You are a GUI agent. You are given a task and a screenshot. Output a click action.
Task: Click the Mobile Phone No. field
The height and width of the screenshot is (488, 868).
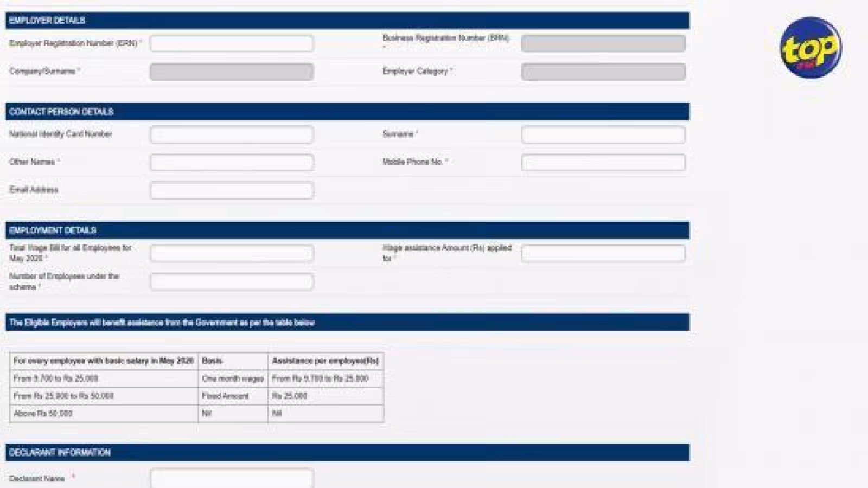(x=603, y=162)
